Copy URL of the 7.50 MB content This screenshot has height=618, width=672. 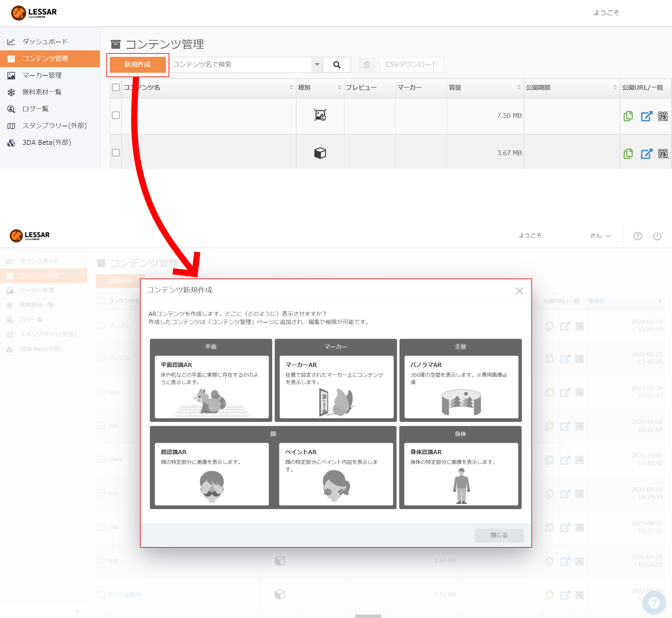click(628, 116)
